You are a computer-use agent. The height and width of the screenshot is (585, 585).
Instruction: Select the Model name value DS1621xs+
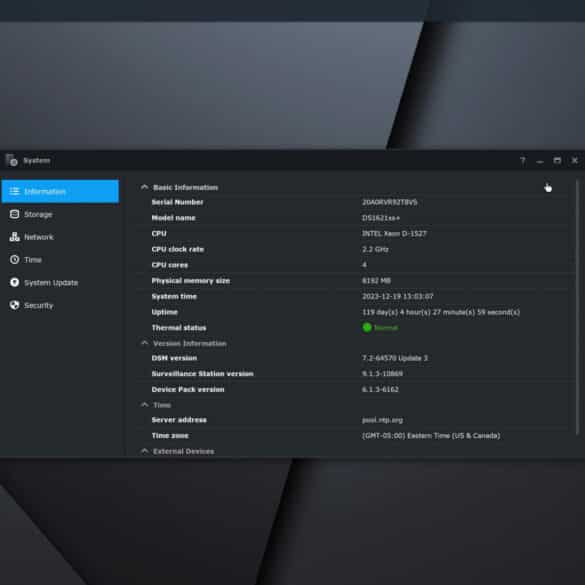[381, 218]
